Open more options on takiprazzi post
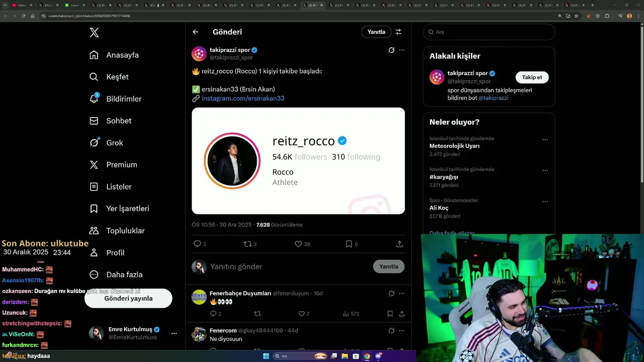The width and height of the screenshot is (644, 362). tap(401, 50)
